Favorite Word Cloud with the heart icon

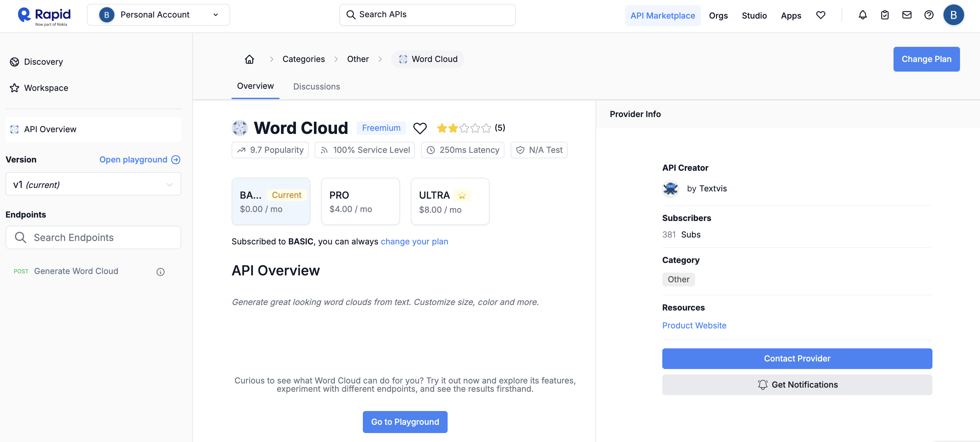point(420,128)
